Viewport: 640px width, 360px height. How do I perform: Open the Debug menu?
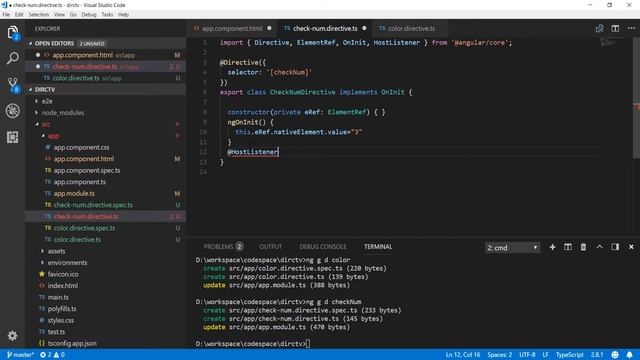(89, 14)
